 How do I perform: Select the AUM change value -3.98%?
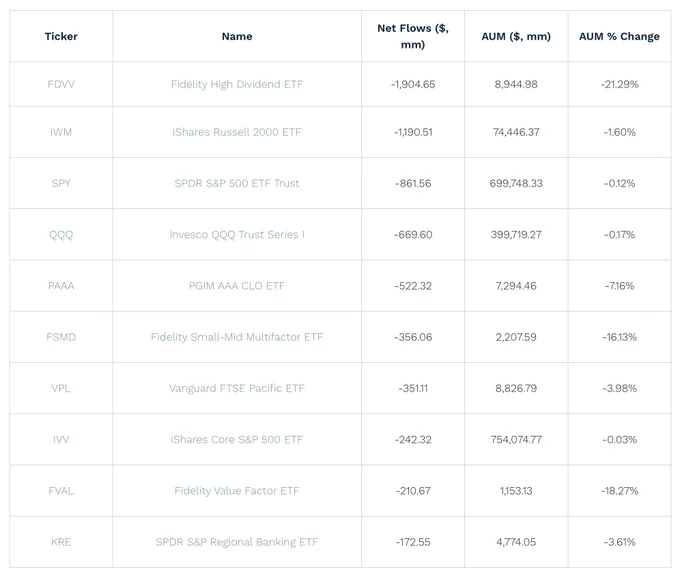click(x=619, y=388)
